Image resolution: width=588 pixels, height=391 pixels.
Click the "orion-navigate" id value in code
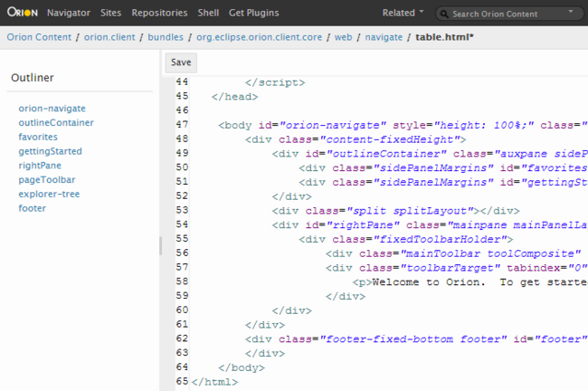pyautogui.click(x=333, y=125)
